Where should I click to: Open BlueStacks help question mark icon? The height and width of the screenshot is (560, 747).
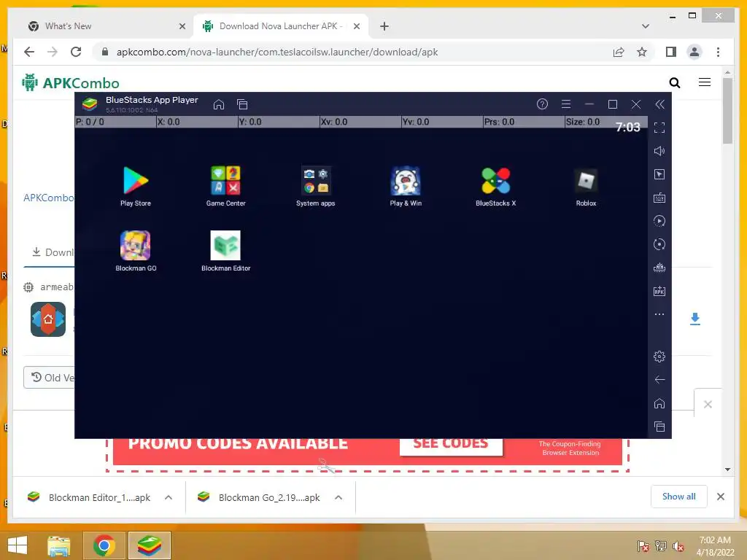coord(542,104)
